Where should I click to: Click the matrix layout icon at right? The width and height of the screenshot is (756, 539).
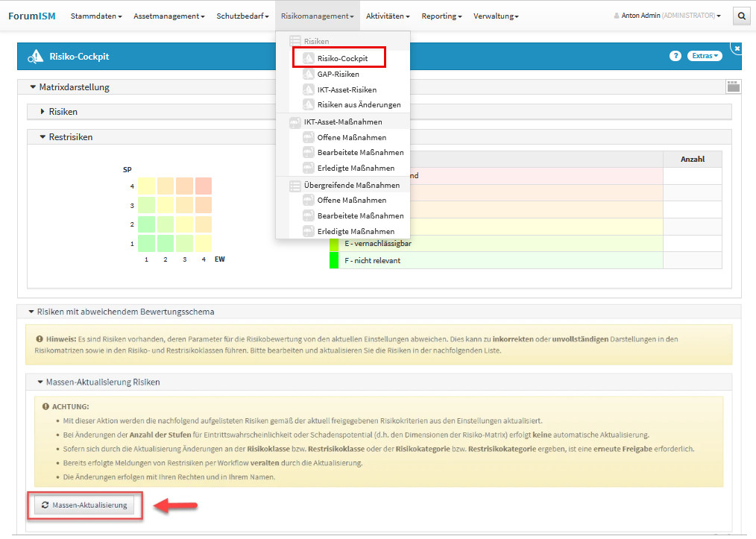click(733, 87)
